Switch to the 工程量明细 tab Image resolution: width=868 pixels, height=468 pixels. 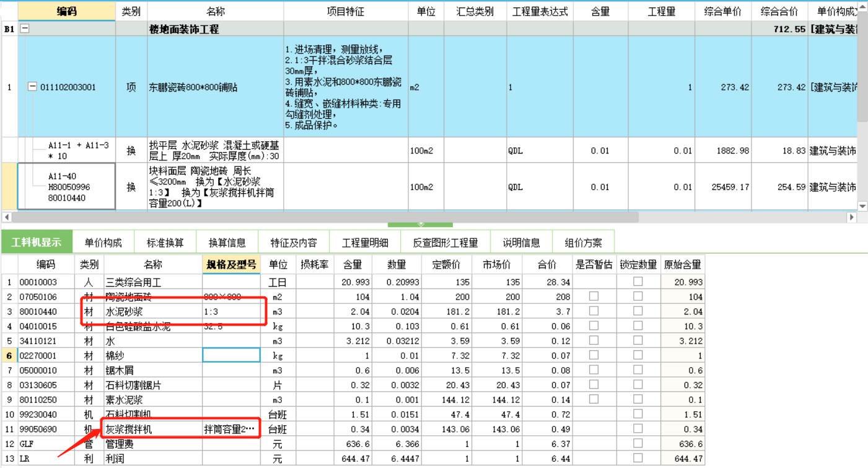click(x=365, y=243)
